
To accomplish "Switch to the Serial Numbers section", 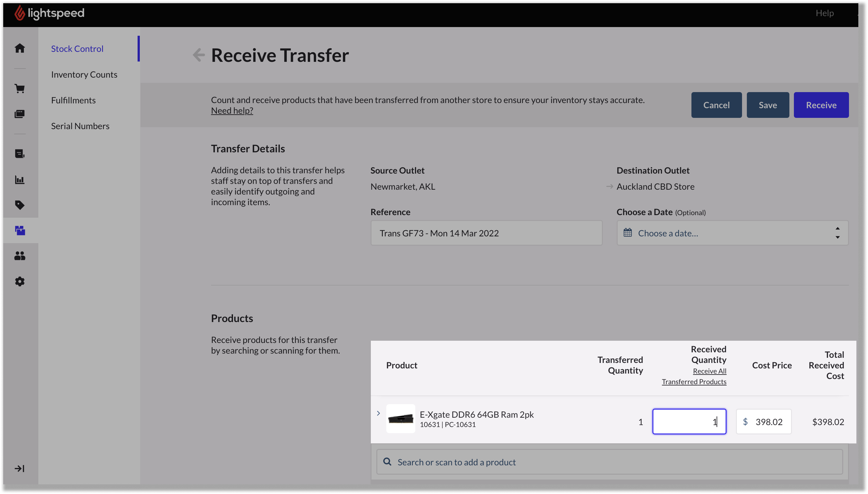I will [80, 126].
